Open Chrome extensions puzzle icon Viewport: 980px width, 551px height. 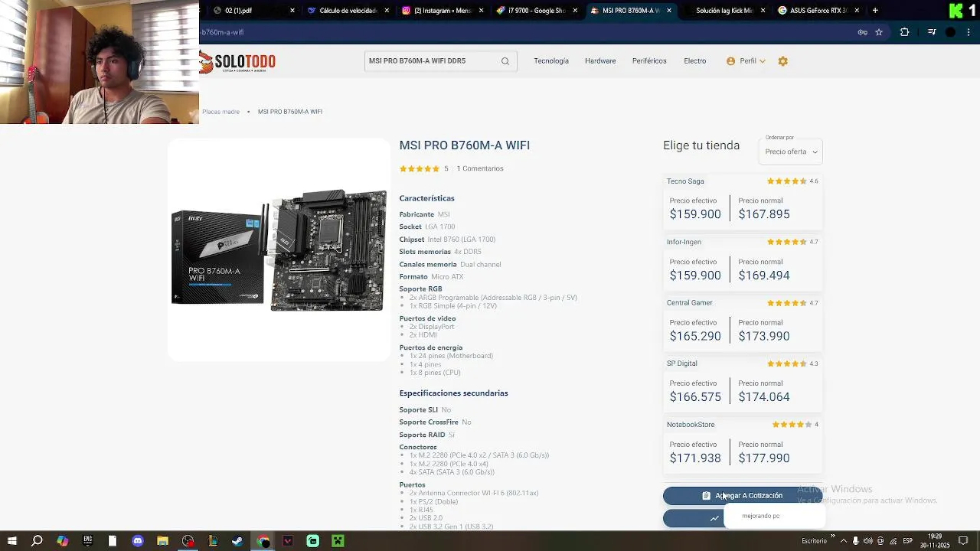tap(904, 32)
